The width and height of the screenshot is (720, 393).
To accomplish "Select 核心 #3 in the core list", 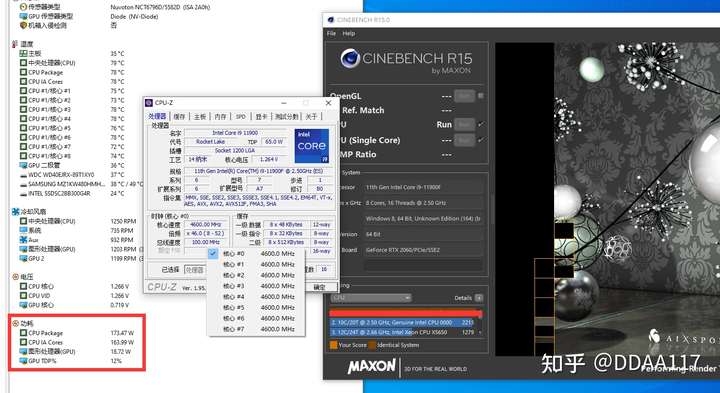I will [x=256, y=286].
